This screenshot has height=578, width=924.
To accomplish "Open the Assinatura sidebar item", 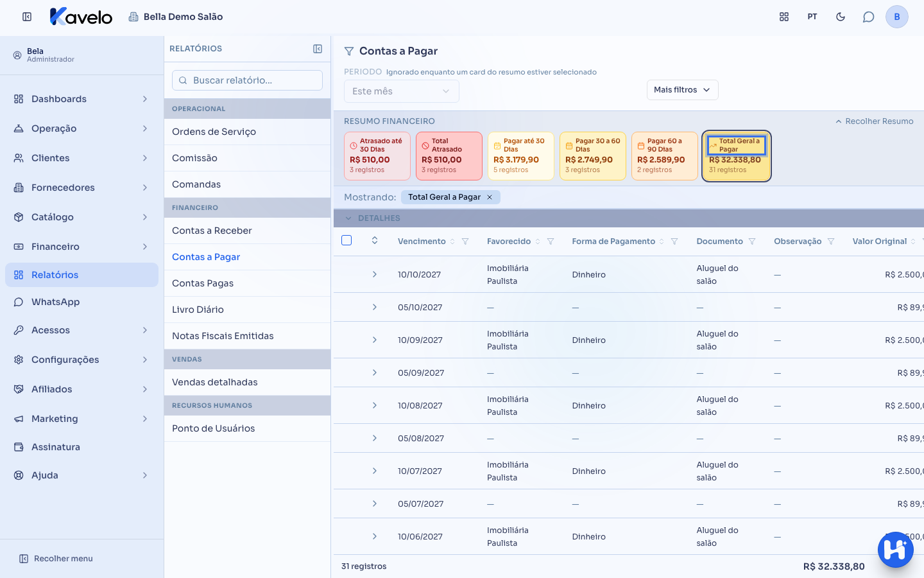I will pyautogui.click(x=81, y=447).
